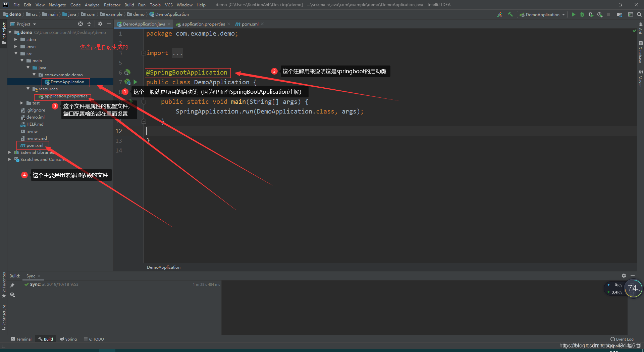This screenshot has width=644, height=352.
Task: Open the Event Log
Action: click(622, 339)
